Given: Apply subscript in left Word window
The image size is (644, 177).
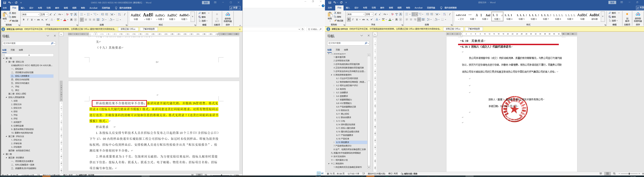Looking at the screenshot, I should (x=43, y=20).
